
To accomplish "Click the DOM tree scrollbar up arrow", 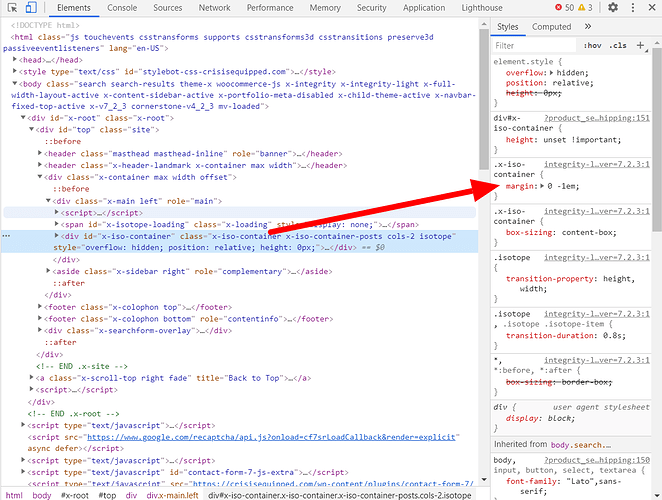I will pyautogui.click(x=484, y=25).
